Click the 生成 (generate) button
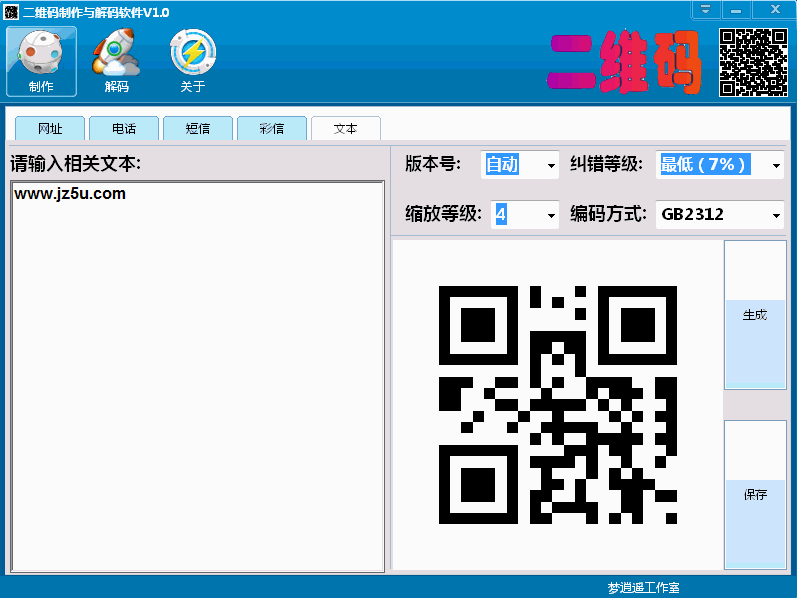 755,315
